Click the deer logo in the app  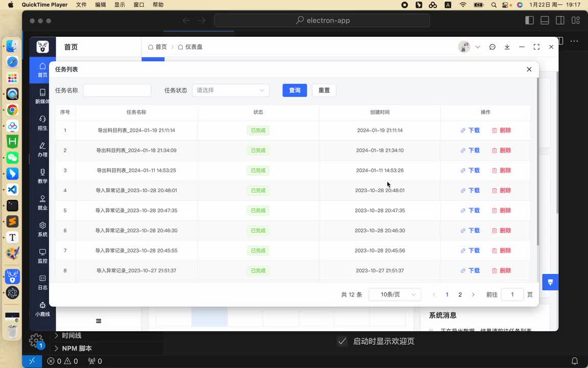pos(42,47)
